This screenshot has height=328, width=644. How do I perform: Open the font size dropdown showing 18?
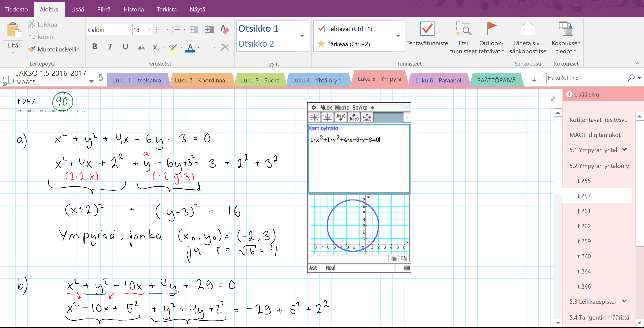150,30
